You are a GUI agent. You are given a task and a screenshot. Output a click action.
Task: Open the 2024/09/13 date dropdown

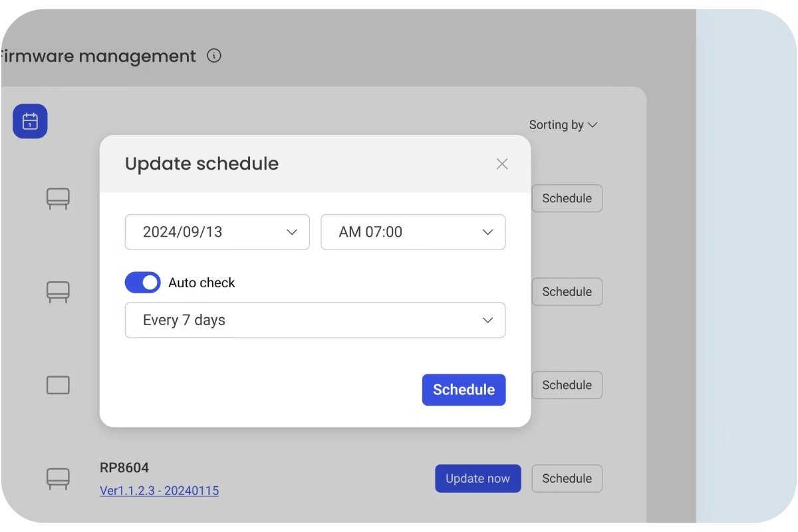point(217,232)
